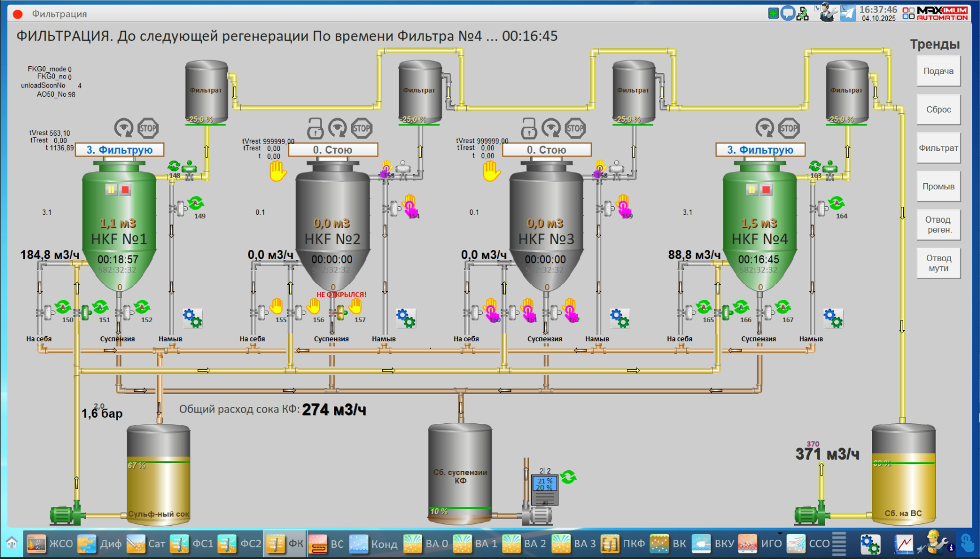Image resolution: width=980 pixels, height=559 pixels.
Task: Click the STOP icon above HKF №1
Action: coord(148,128)
